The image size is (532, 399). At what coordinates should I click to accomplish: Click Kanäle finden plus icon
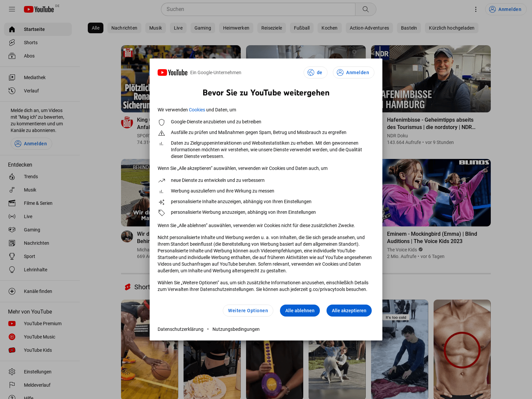12,291
